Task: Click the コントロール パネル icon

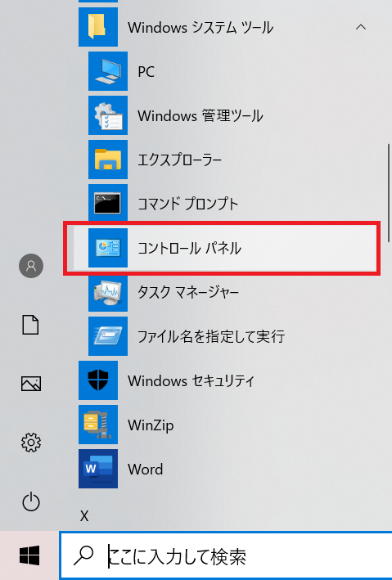Action: click(108, 248)
